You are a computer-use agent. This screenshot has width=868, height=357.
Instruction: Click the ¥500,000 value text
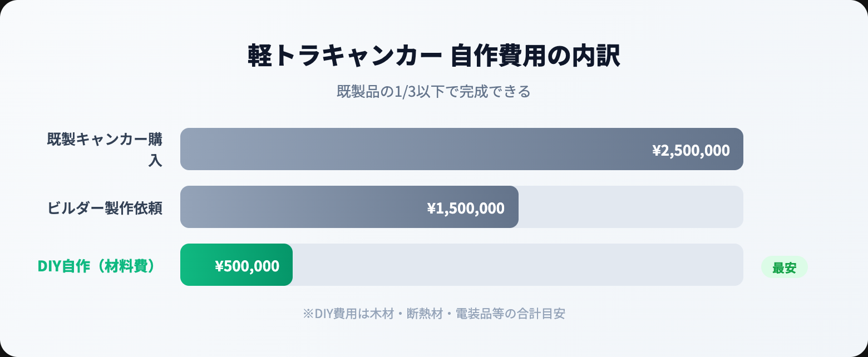[247, 266]
